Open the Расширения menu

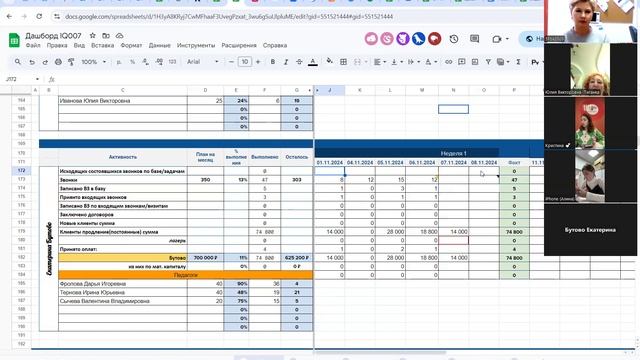(239, 45)
